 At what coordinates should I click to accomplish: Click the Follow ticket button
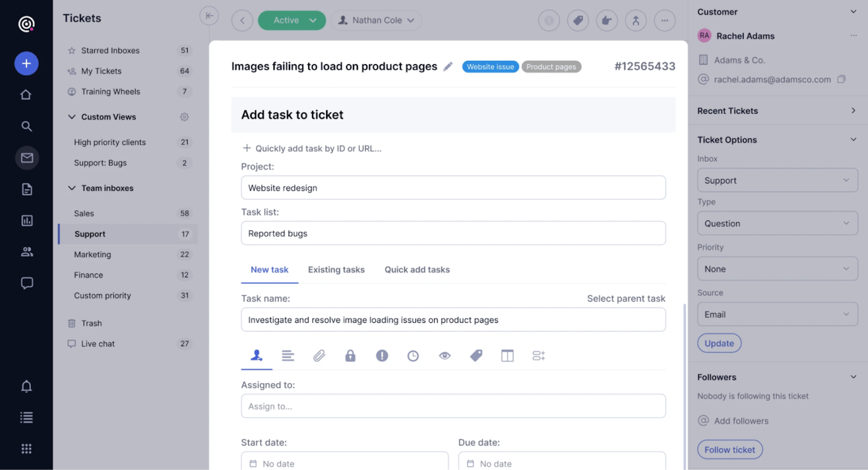tap(730, 450)
